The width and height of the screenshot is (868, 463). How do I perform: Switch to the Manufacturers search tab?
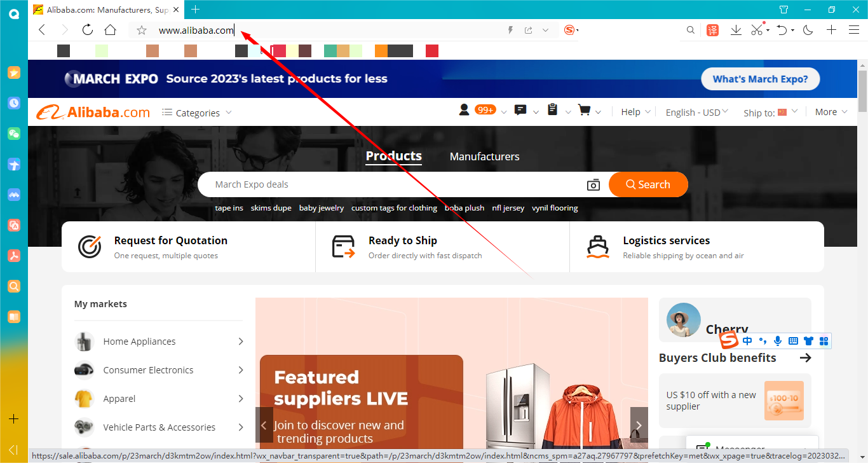click(485, 156)
